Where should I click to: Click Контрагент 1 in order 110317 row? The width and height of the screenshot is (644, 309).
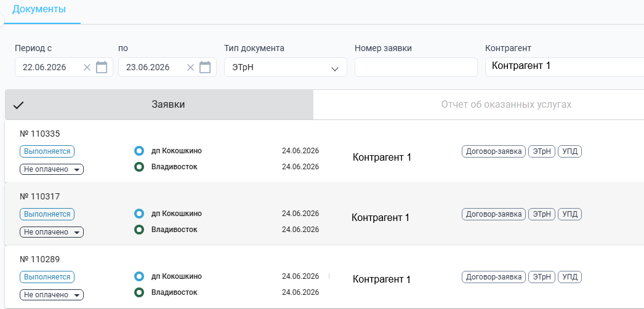click(380, 217)
